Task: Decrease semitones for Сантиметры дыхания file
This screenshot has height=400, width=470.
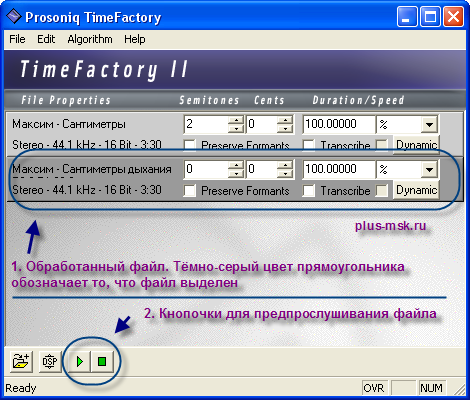Action: click(x=236, y=174)
